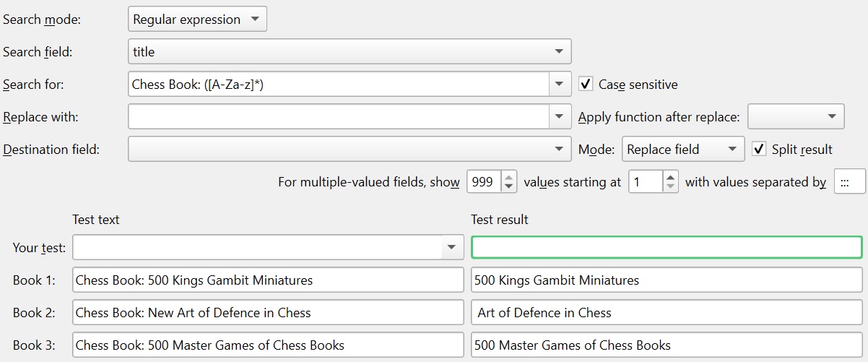Expand the Your test dropdown arrow
The image size is (868, 362).
[451, 247]
